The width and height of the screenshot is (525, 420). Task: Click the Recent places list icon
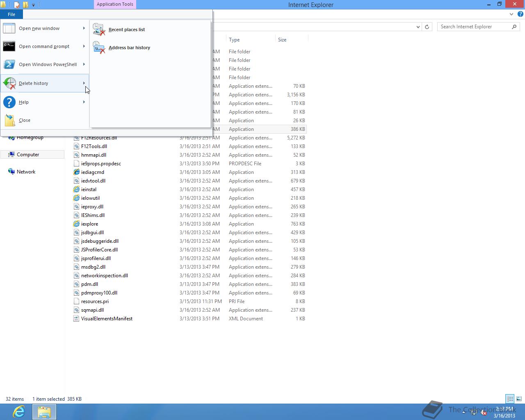[x=99, y=30]
